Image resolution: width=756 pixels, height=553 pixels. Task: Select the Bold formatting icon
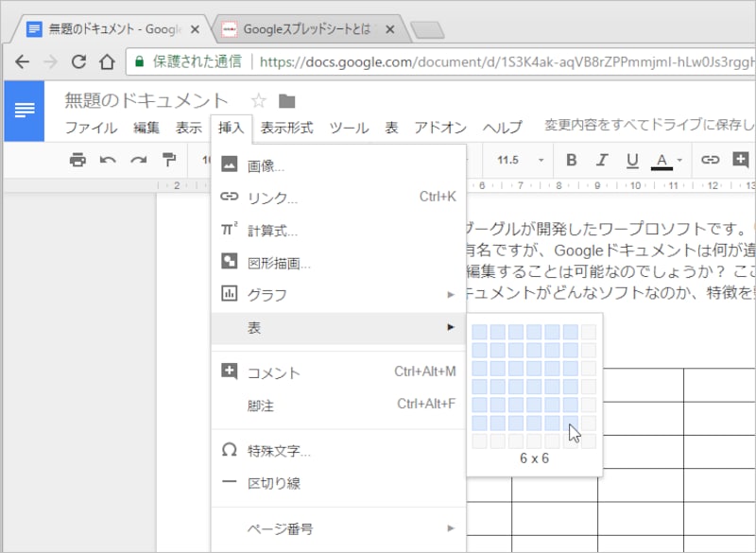pyautogui.click(x=571, y=160)
